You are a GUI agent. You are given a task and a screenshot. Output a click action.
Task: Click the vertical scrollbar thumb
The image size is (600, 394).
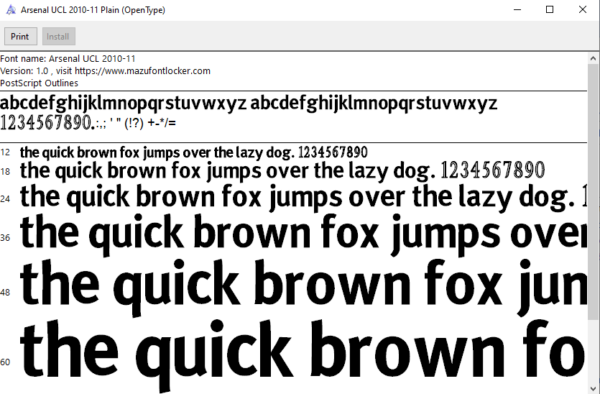[x=593, y=192]
